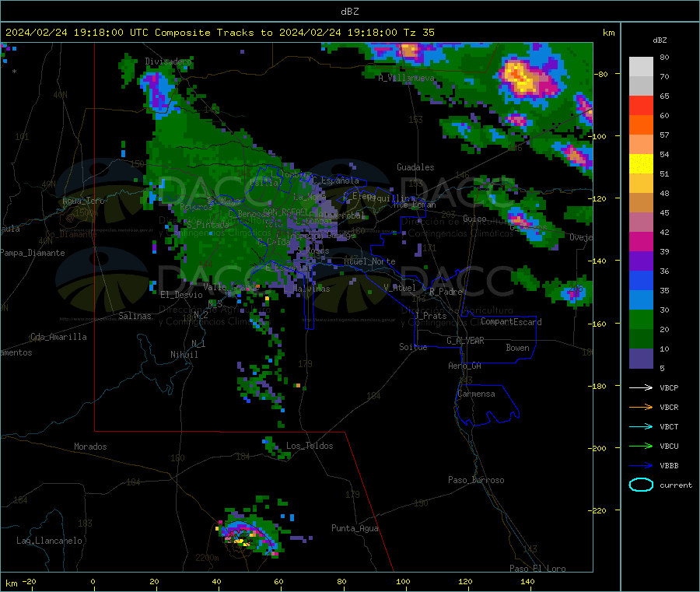Select the green VBCU arrow symbol
Viewport: 700px width, 592px height.
(x=641, y=446)
